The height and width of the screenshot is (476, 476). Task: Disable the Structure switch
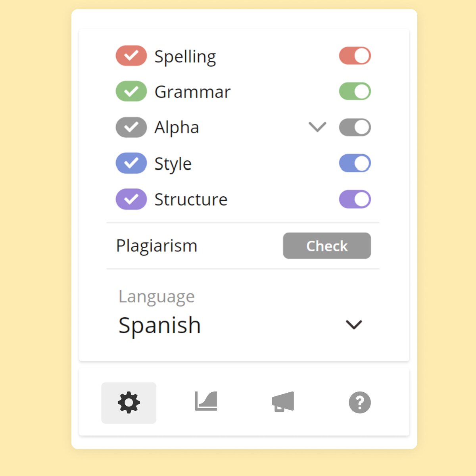pyautogui.click(x=355, y=199)
